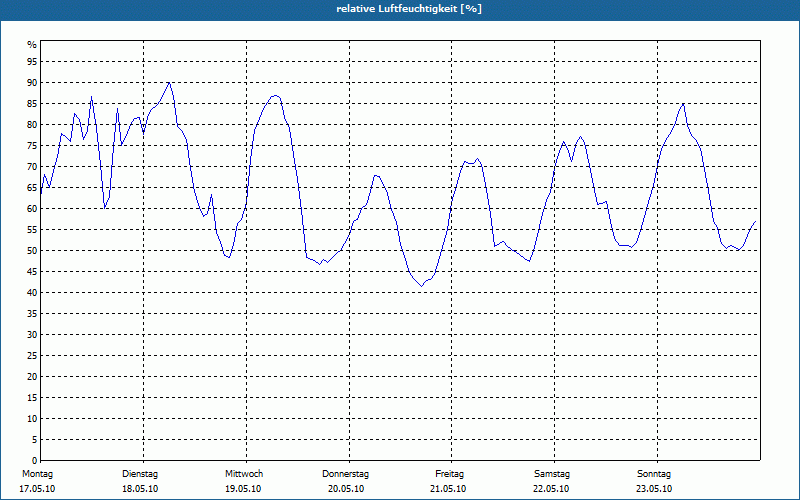Click the y-axis value 80
Image resolution: width=800 pixels, height=500 pixels.
tap(32, 124)
